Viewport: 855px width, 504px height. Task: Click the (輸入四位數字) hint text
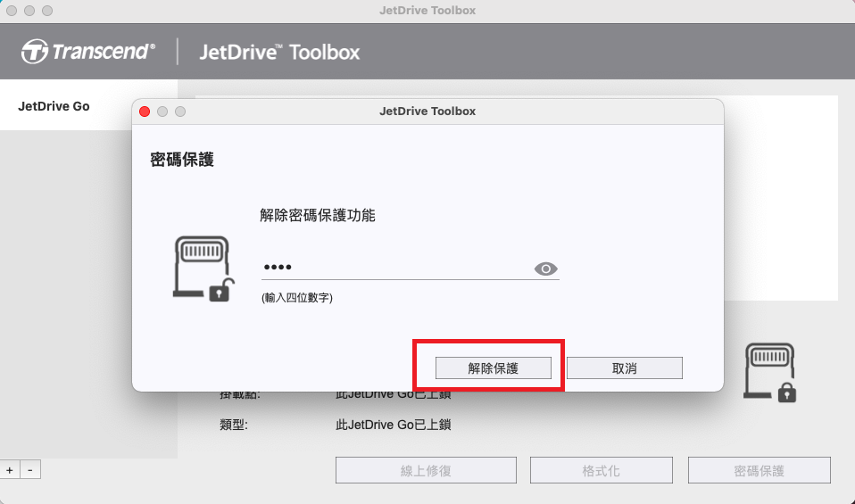tap(297, 298)
